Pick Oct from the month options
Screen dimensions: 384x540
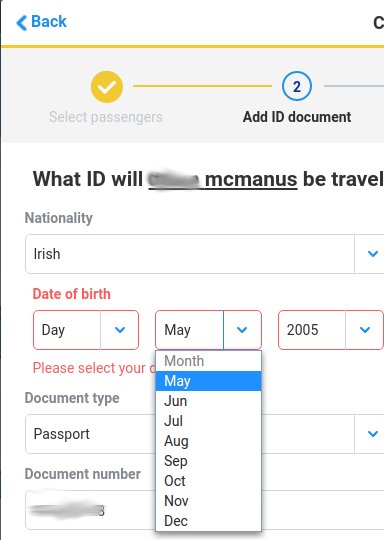point(208,481)
